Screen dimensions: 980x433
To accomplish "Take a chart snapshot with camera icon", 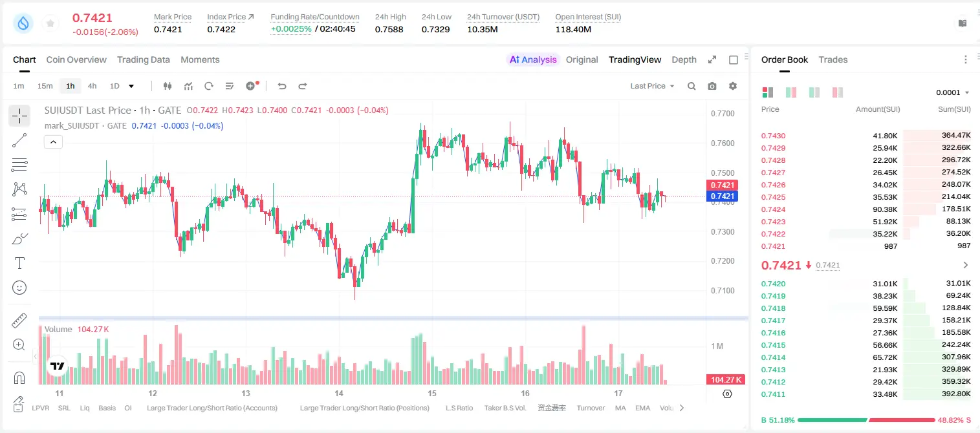I will pos(712,86).
